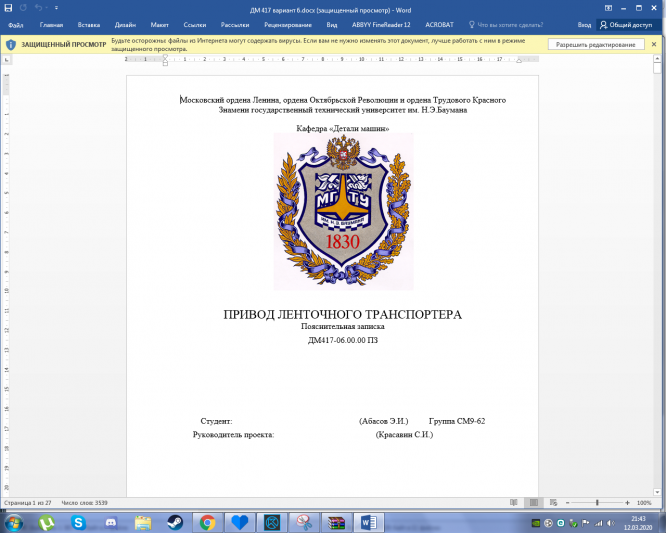Click the Общий доступ share button
Screen dimensions: 666x533
[626, 25]
